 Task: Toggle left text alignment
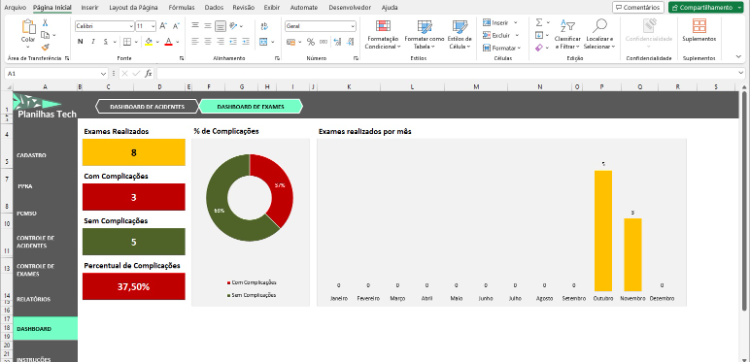[x=195, y=42]
